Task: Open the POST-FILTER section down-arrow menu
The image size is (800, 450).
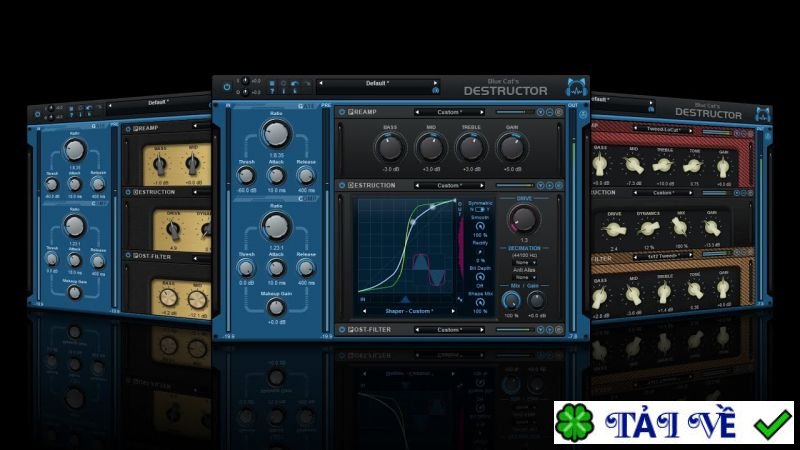Action: 540,330
